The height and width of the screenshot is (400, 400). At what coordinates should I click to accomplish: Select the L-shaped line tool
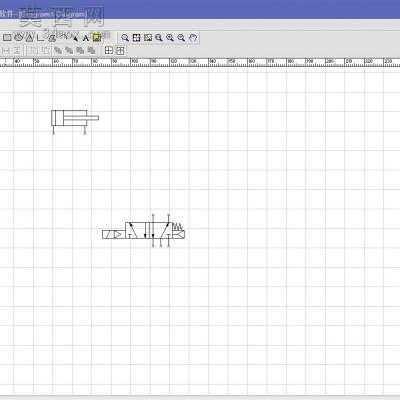(x=40, y=38)
